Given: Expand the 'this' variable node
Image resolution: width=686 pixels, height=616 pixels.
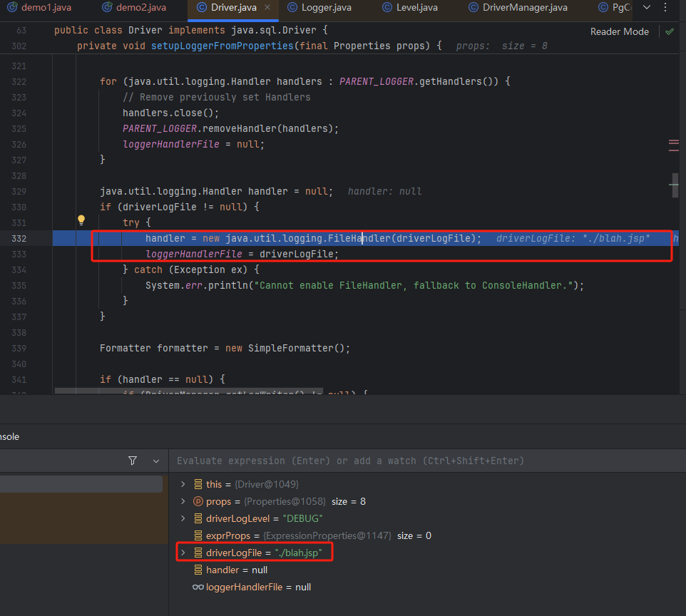Looking at the screenshot, I should coord(183,484).
